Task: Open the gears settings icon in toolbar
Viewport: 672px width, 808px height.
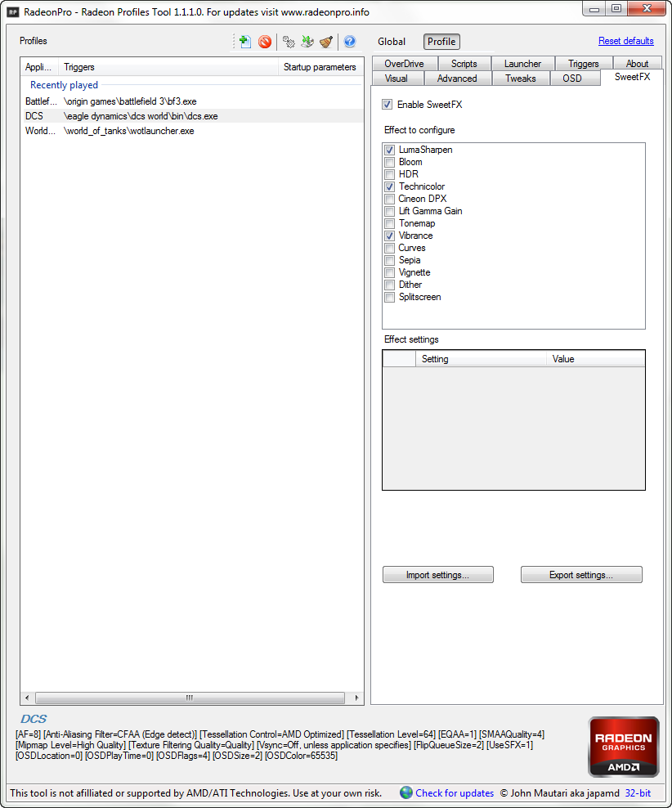Action: (289, 42)
